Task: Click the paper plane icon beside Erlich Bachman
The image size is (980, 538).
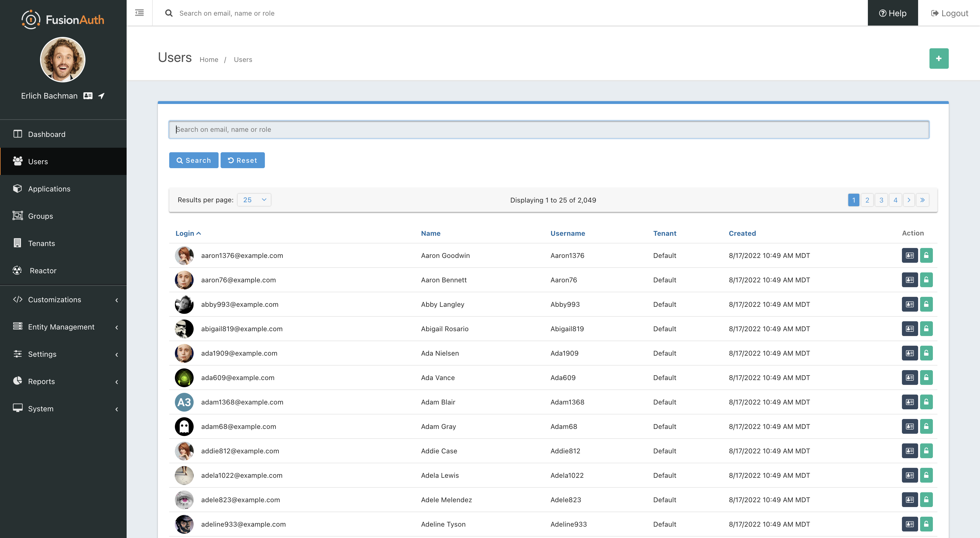Action: 101,96
